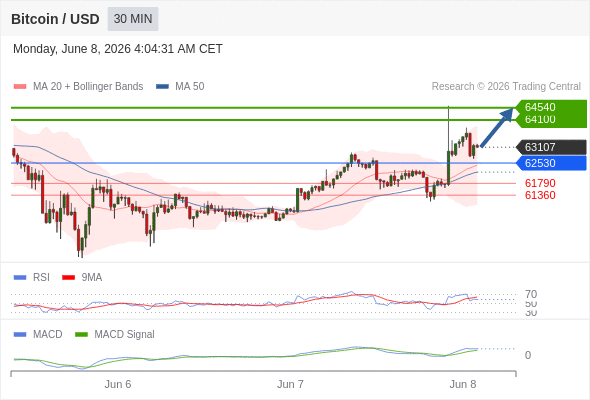
Task: Click the date 'Monday, June 8, 2026 4:04:31 AM CET'
Action: coord(118,49)
